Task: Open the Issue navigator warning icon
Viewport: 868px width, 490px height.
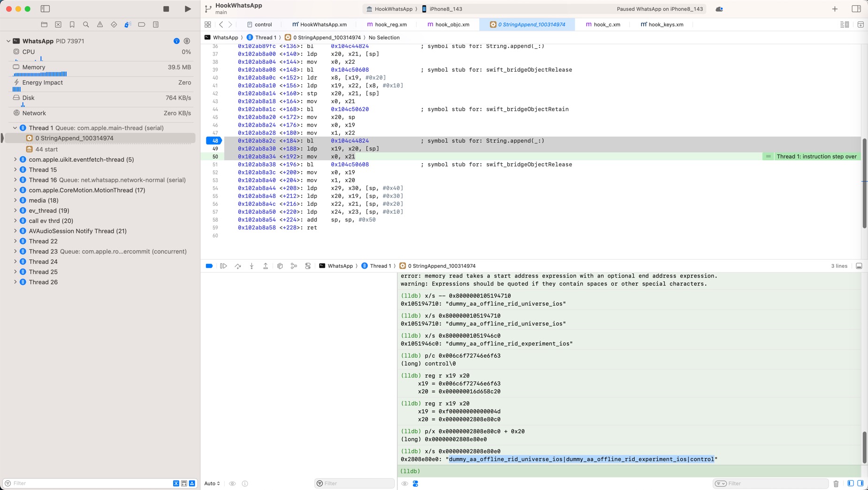Action: click(100, 24)
